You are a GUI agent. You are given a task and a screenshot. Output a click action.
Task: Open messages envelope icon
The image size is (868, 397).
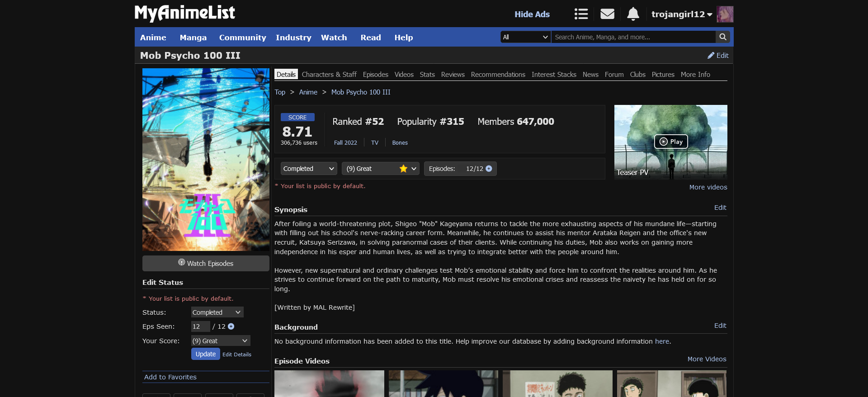[607, 14]
